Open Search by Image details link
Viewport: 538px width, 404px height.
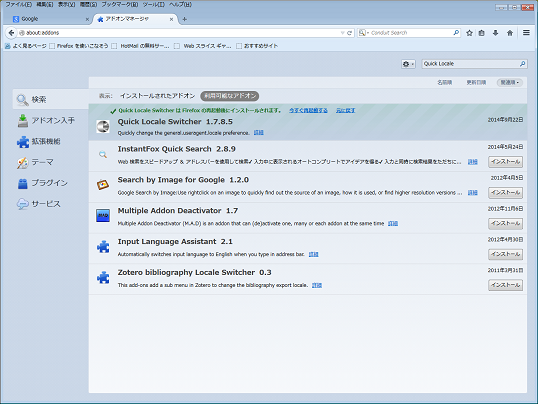[473, 193]
